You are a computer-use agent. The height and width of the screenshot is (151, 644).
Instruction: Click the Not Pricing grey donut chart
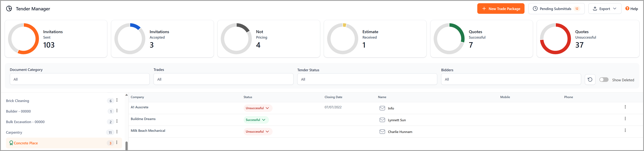pos(236,39)
